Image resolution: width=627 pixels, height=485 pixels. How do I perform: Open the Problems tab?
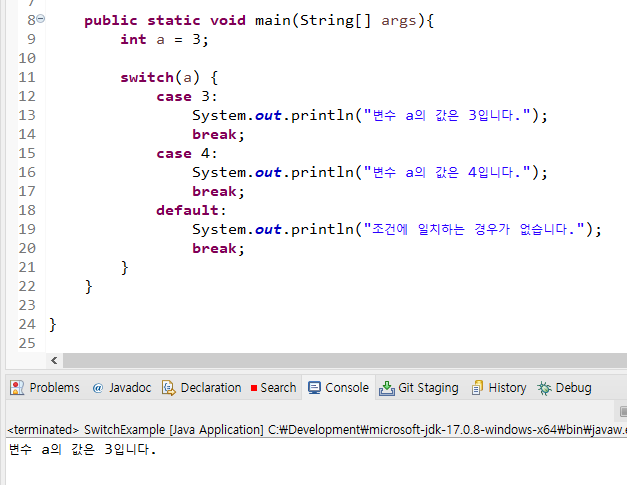coord(45,387)
